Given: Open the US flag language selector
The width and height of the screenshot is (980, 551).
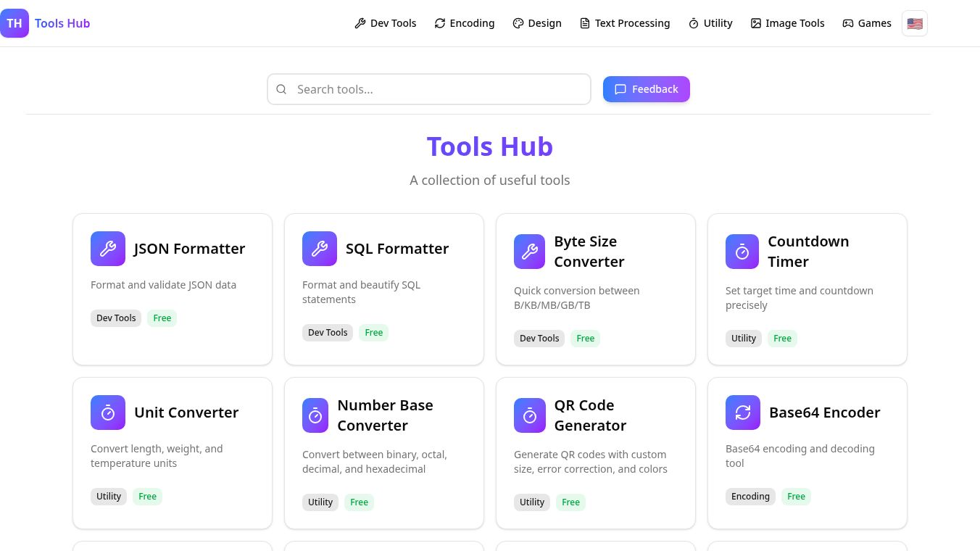Looking at the screenshot, I should click(915, 23).
